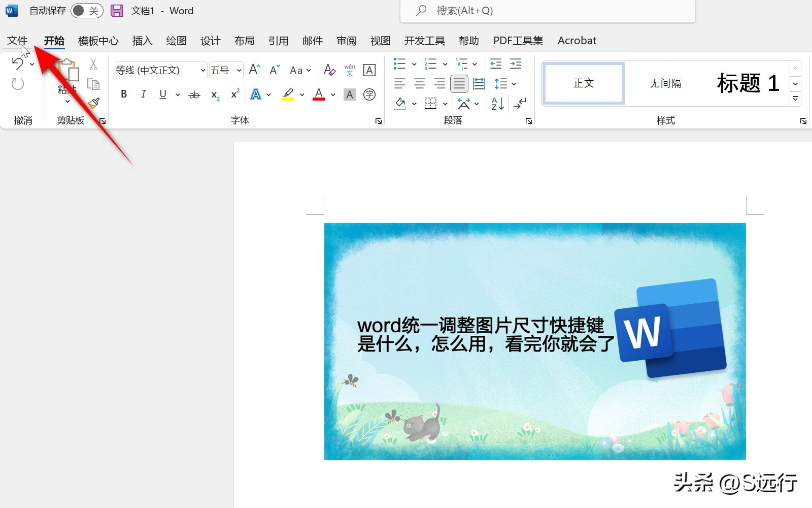Toggle bold formatting
Screen dimensions: 812x508
[124, 94]
